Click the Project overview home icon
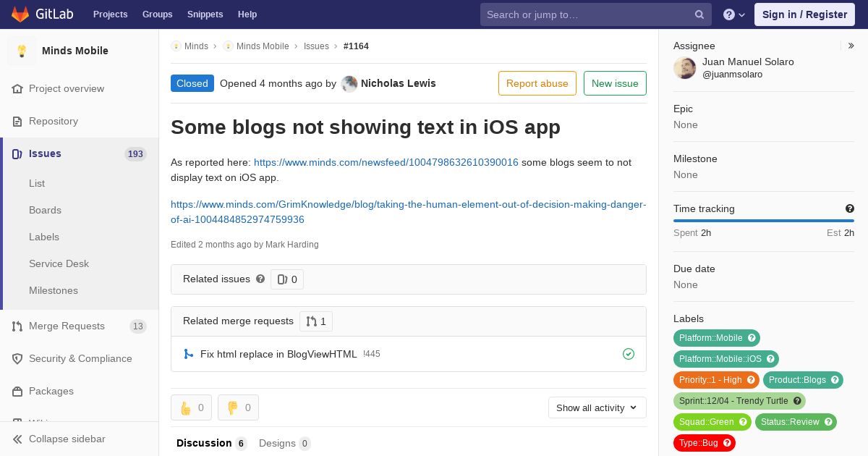 pos(17,88)
